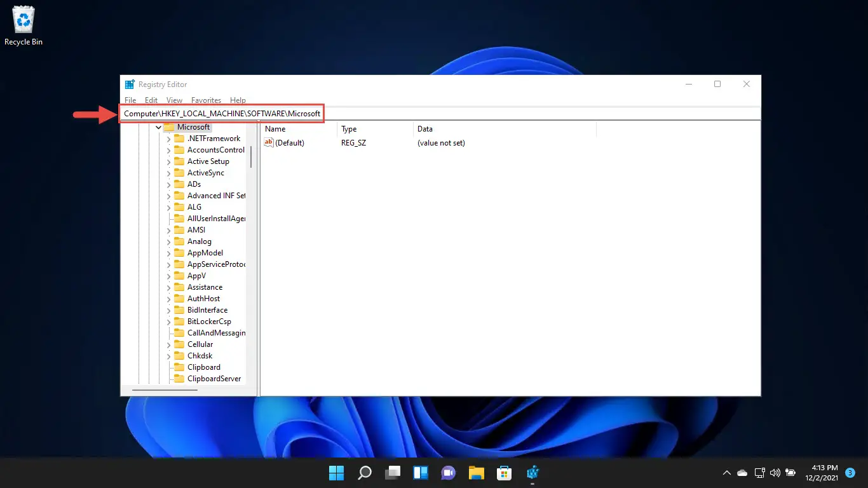Viewport: 868px width, 488px height.
Task: Select the AppServiceProtocols key
Action: click(216, 264)
